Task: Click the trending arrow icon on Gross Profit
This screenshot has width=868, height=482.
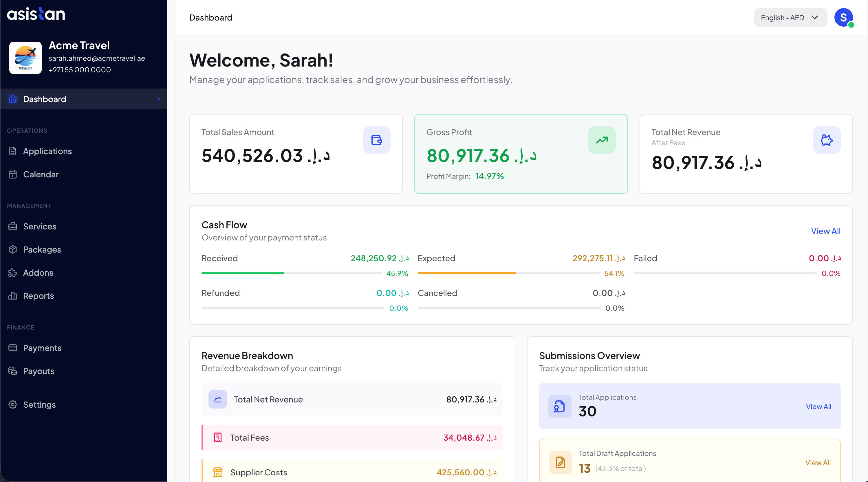Action: [x=601, y=140]
